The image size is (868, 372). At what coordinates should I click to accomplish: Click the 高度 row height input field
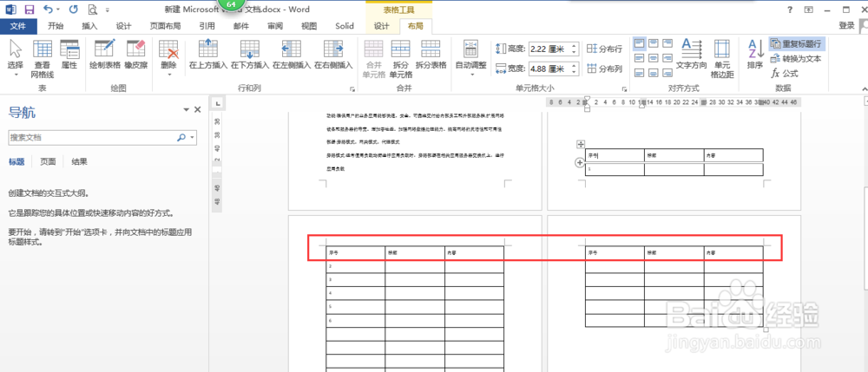(549, 49)
